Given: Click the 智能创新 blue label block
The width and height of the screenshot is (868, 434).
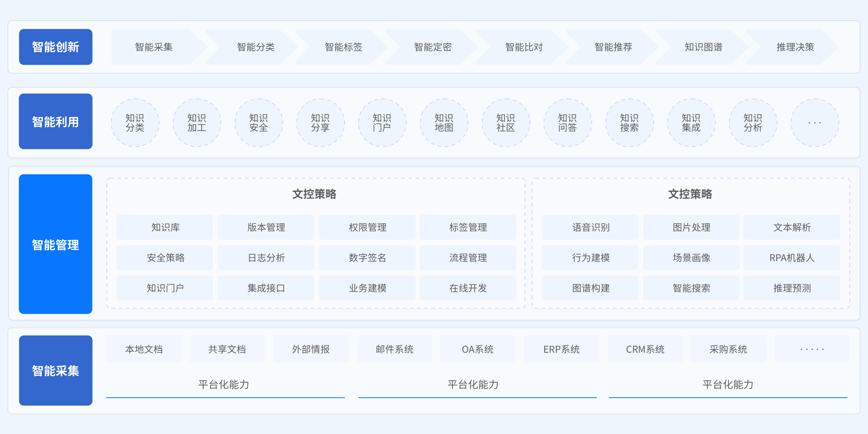Looking at the screenshot, I should tap(56, 47).
